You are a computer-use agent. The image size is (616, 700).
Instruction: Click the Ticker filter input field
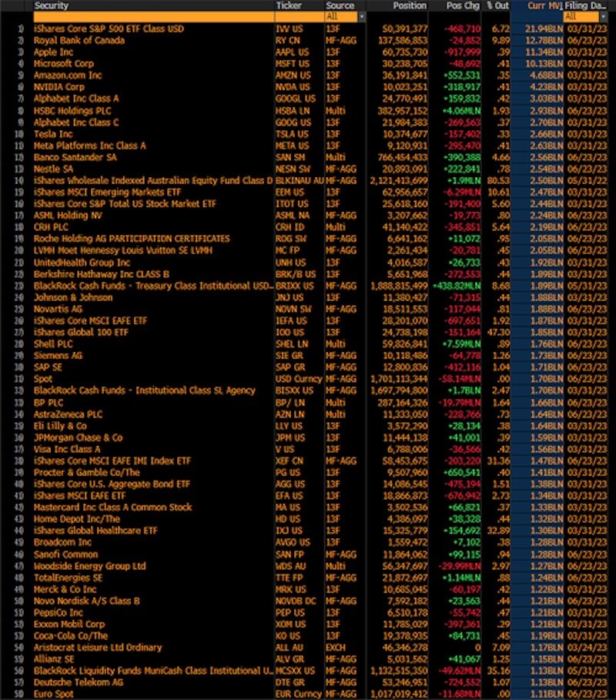tap(300, 17)
